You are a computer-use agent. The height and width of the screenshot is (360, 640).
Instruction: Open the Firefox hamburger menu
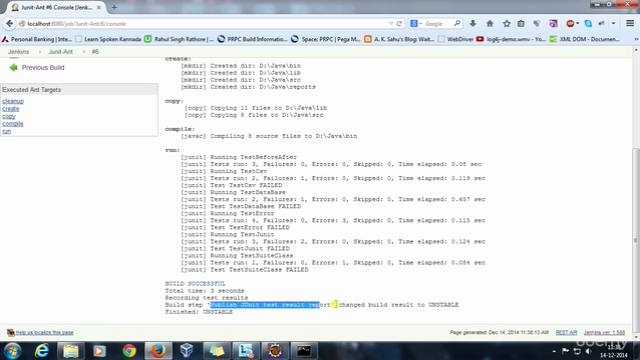(630, 24)
